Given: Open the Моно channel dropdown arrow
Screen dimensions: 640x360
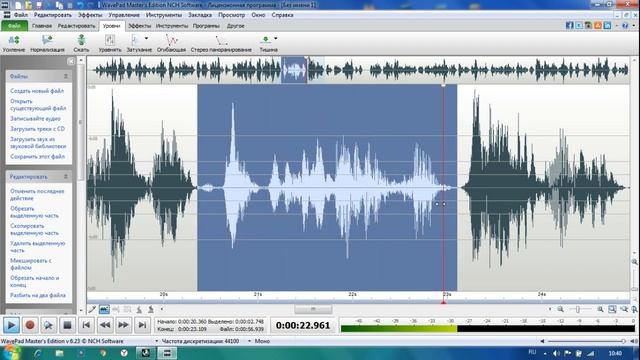Looking at the screenshot, I should (249, 341).
